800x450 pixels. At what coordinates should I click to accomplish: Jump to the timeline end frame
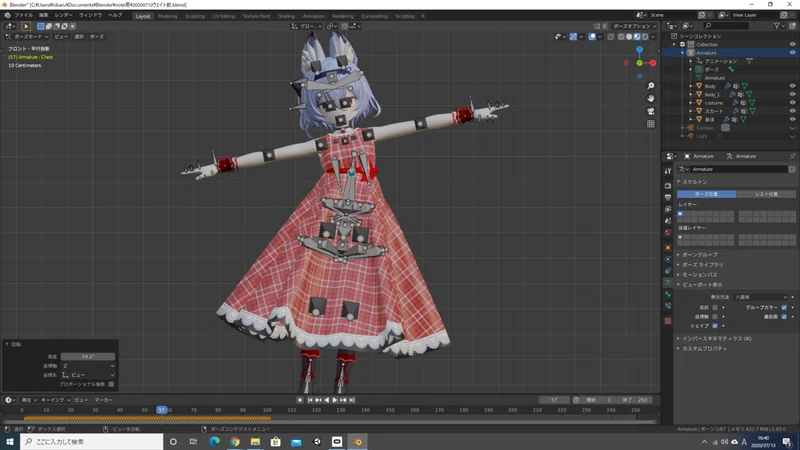[x=352, y=400]
